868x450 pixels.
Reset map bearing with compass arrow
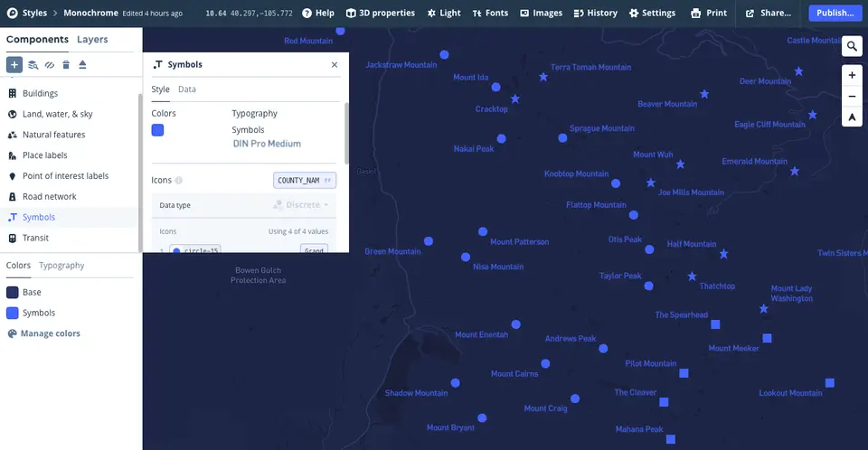852,117
